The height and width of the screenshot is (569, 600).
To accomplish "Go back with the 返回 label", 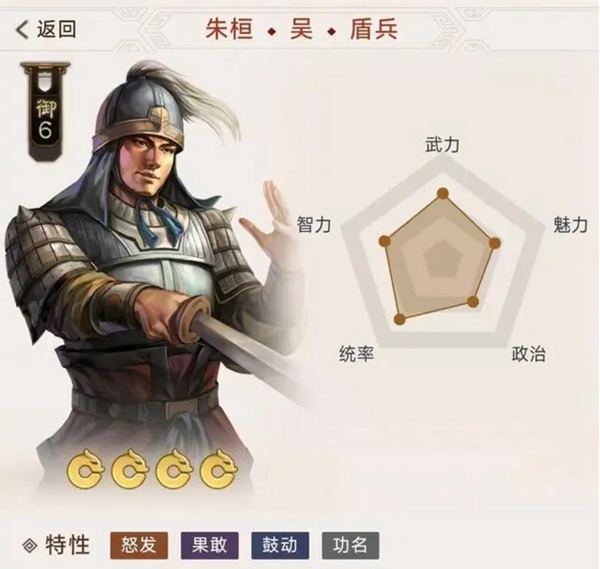I will (57, 29).
